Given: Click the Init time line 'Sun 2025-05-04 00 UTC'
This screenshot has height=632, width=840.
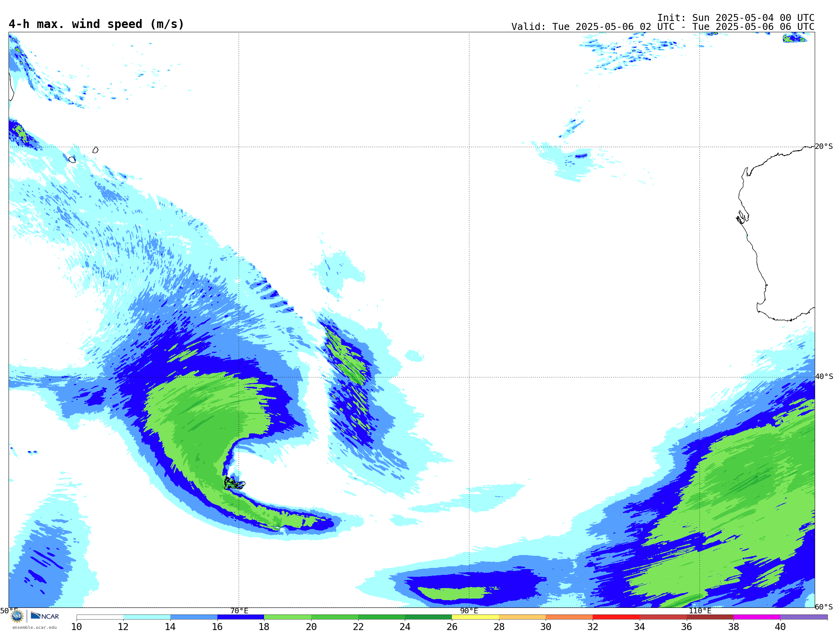Looking at the screenshot, I should click(735, 18).
